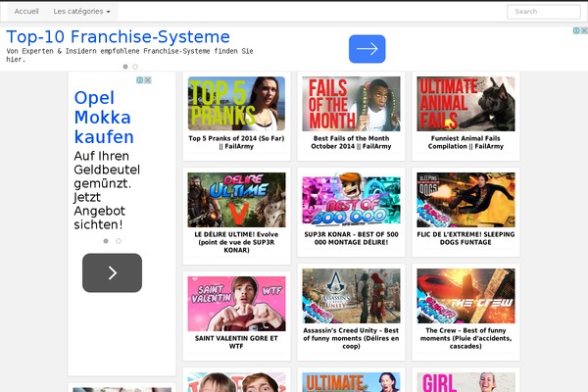Open title Funniest Animal Fails Compilation
588x392 pixels.
click(465, 142)
